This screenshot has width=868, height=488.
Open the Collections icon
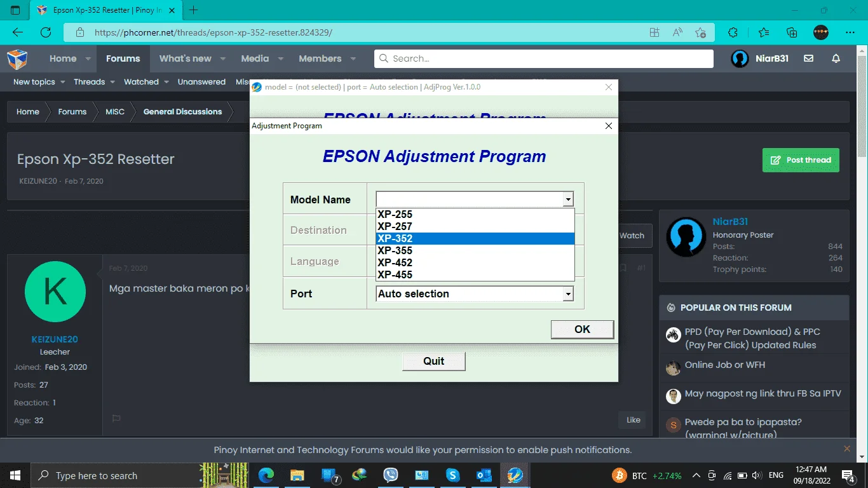pos(792,32)
